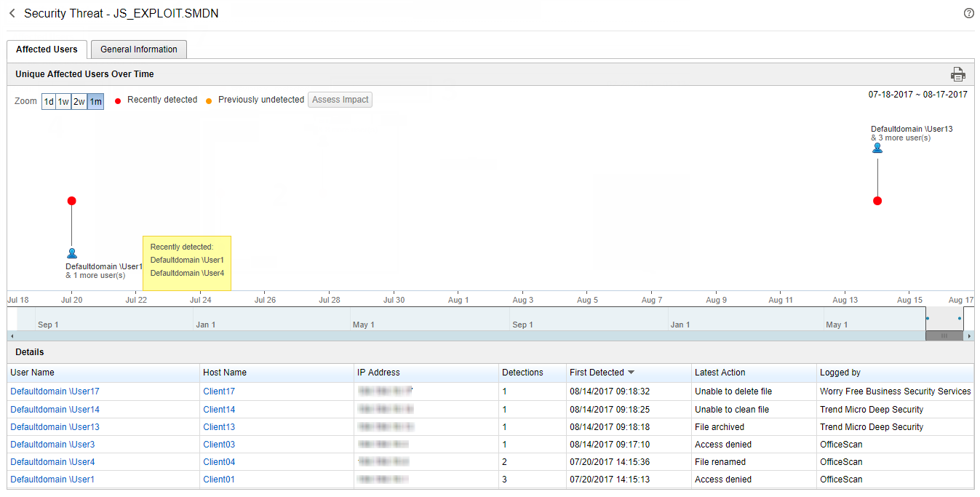Sort by First Detected column header
Image resolution: width=980 pixels, height=497 pixels.
[597, 373]
